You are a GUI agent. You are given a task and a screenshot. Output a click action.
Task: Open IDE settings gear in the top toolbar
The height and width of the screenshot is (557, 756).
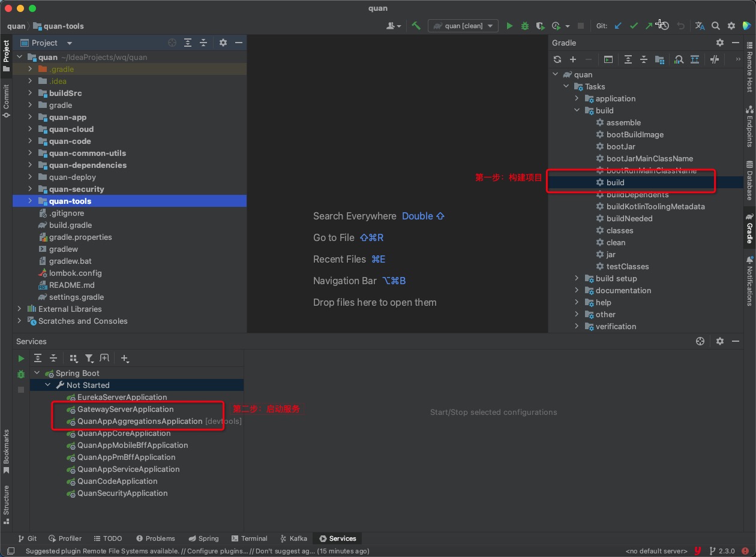tap(731, 26)
